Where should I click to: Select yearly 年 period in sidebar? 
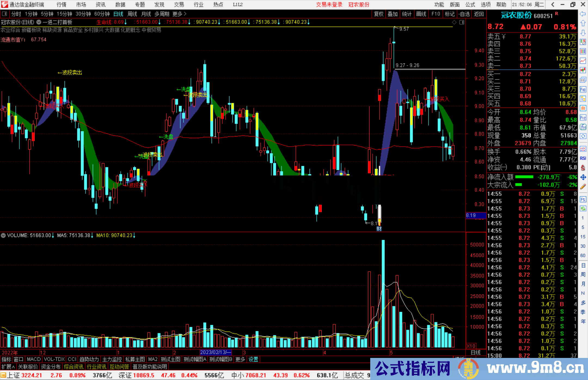pos(583,321)
